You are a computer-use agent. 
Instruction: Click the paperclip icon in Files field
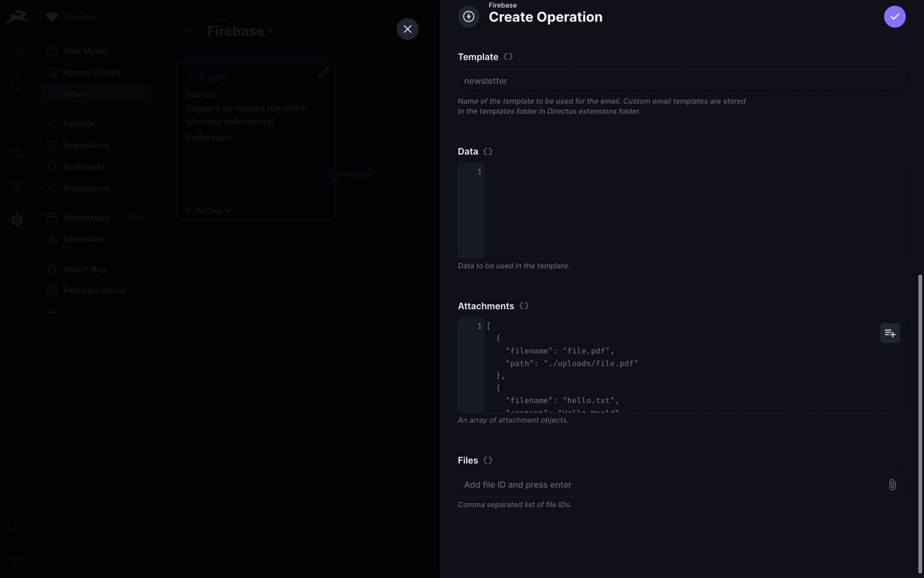(x=892, y=484)
